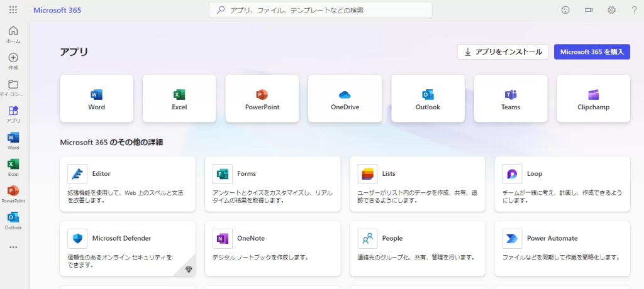Click the Microsoft 365 を購入 button

592,52
